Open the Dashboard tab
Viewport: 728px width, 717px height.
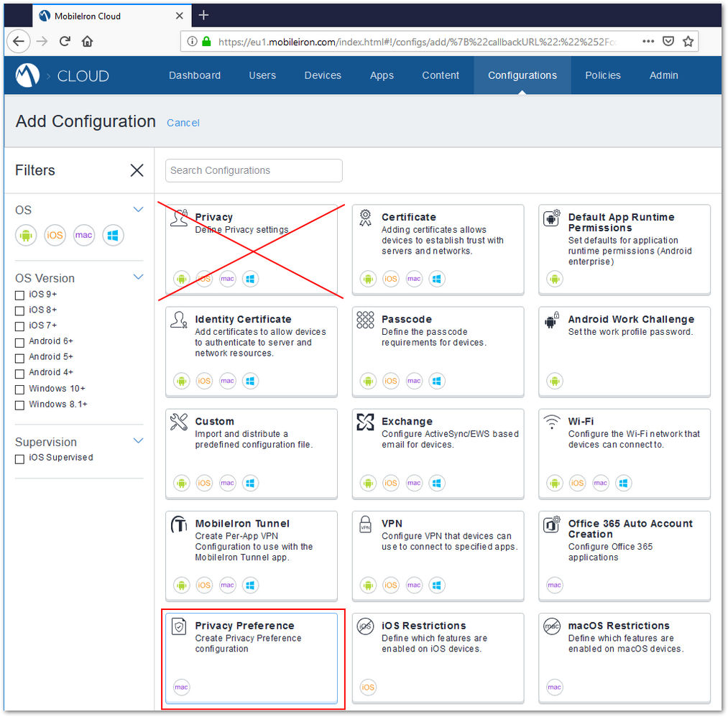195,75
